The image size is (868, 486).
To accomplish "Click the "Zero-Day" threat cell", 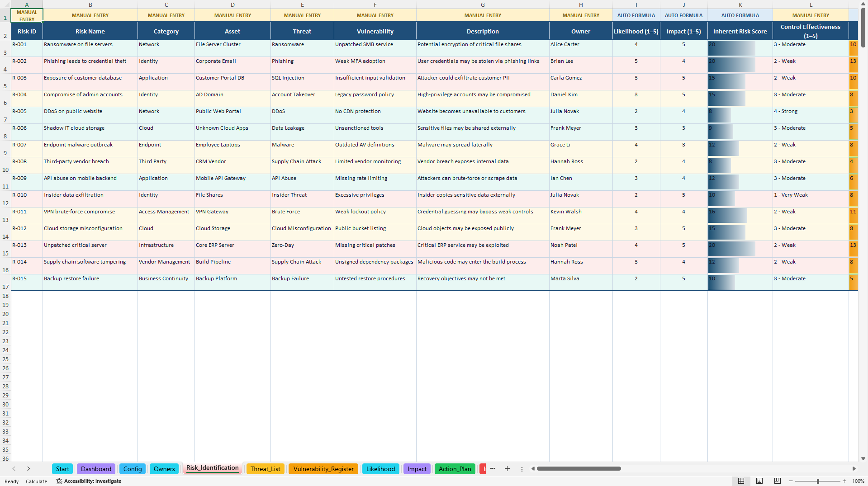I will tap(302, 249).
